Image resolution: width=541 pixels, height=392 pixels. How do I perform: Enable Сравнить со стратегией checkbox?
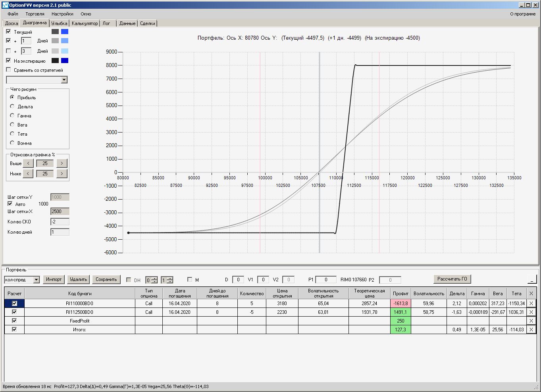pos(9,70)
